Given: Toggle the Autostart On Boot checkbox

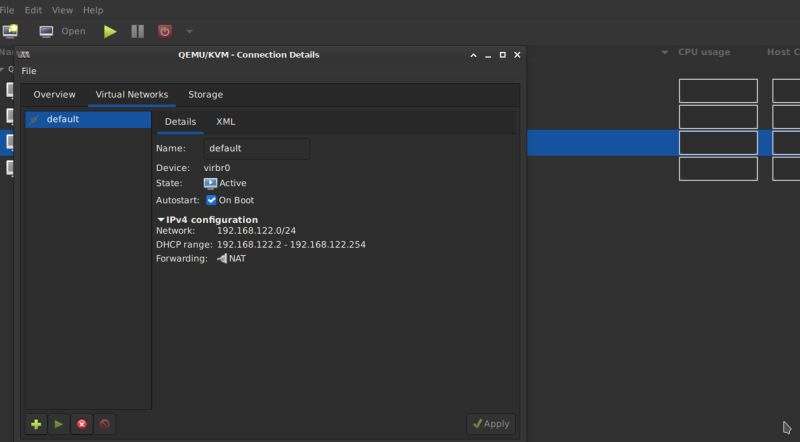Looking at the screenshot, I should [x=211, y=200].
